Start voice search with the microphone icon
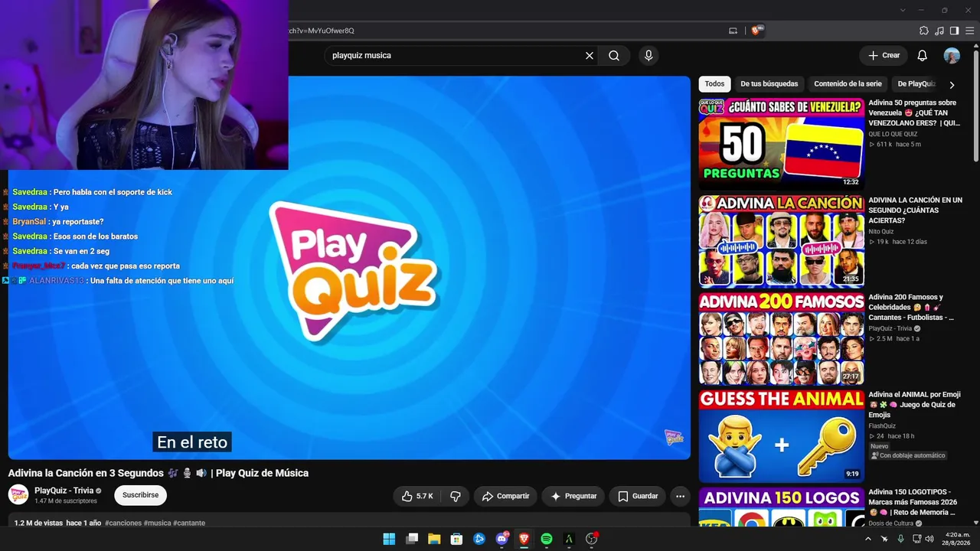 648,56
